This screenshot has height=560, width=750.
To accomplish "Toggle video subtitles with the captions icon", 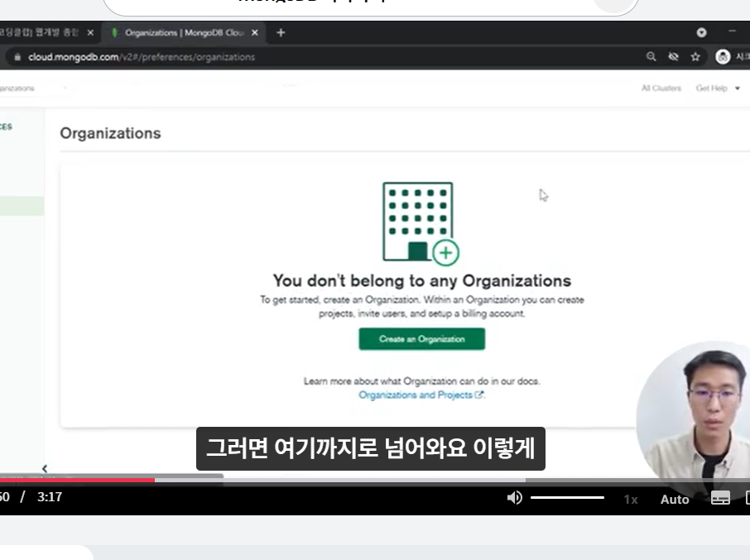I will [x=720, y=498].
